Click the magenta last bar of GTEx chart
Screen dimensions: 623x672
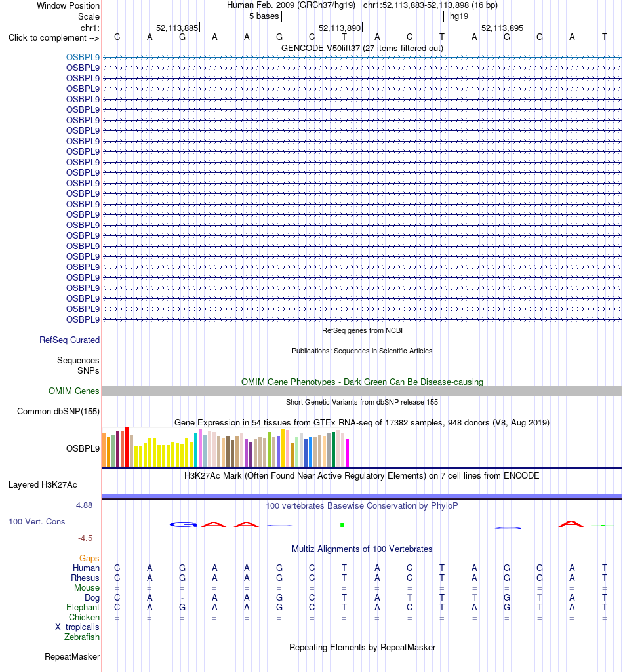(348, 453)
